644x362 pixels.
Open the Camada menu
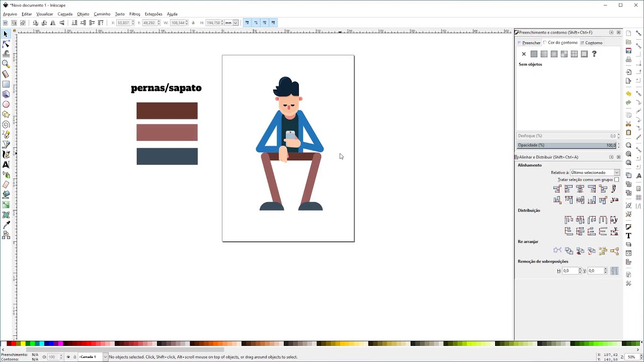pyautogui.click(x=65, y=14)
